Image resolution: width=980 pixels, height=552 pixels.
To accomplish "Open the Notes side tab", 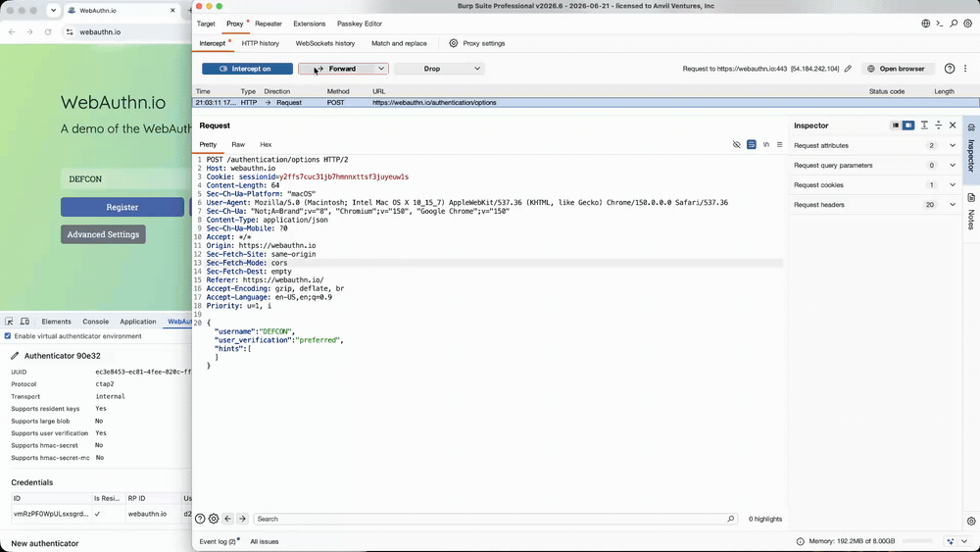I will [x=970, y=212].
